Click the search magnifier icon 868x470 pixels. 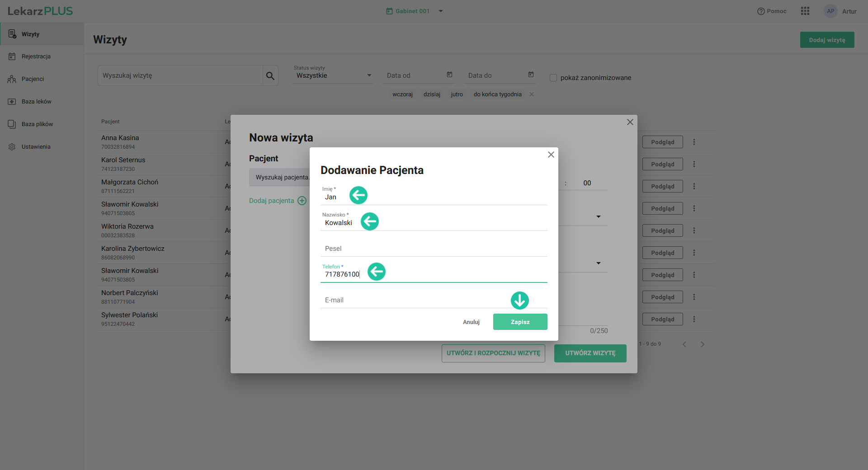pyautogui.click(x=270, y=76)
